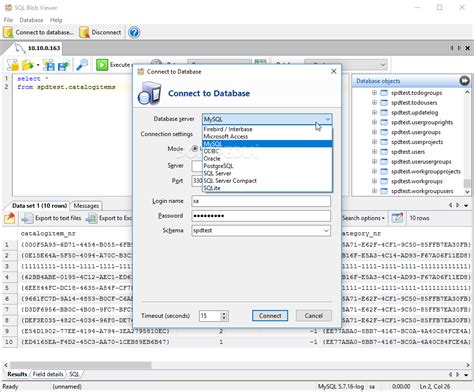Screen dimensions: 474x392
Task: Open the Search options dropdown
Action: pyautogui.click(x=363, y=218)
